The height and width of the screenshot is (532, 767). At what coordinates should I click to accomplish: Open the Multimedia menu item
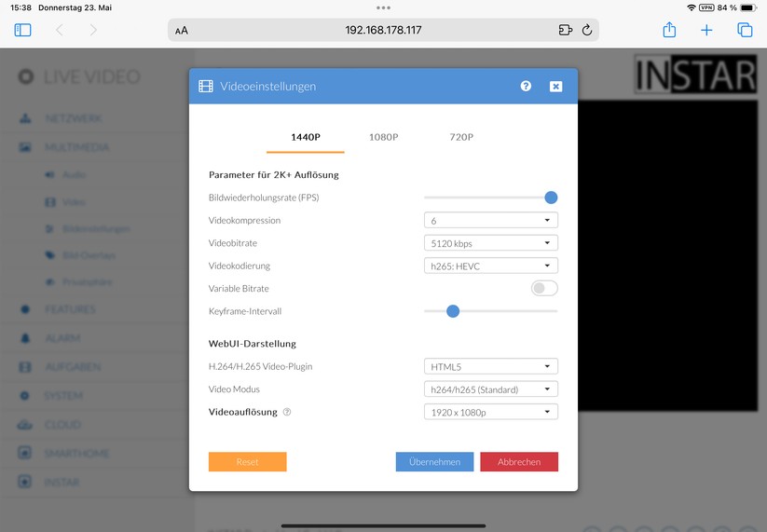(77, 147)
